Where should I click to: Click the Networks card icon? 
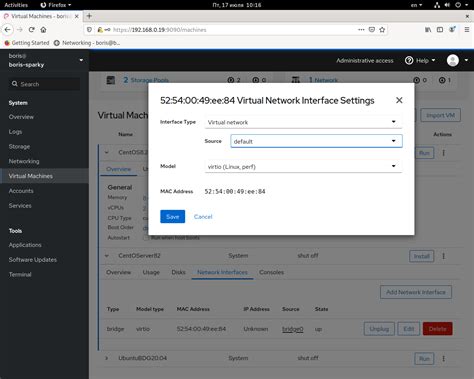point(295,80)
